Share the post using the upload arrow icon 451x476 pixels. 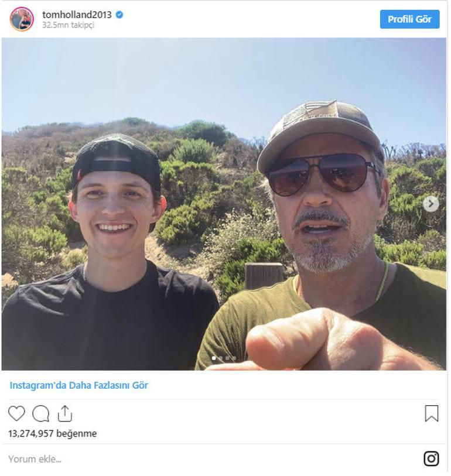tap(64, 413)
